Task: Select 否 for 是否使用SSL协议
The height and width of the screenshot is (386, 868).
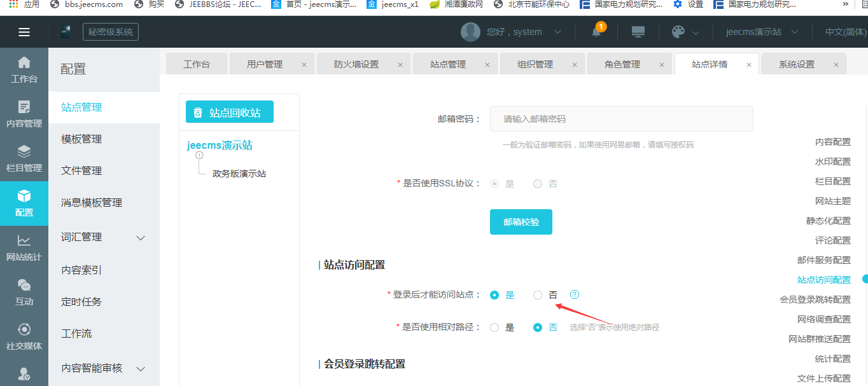Action: [538, 184]
